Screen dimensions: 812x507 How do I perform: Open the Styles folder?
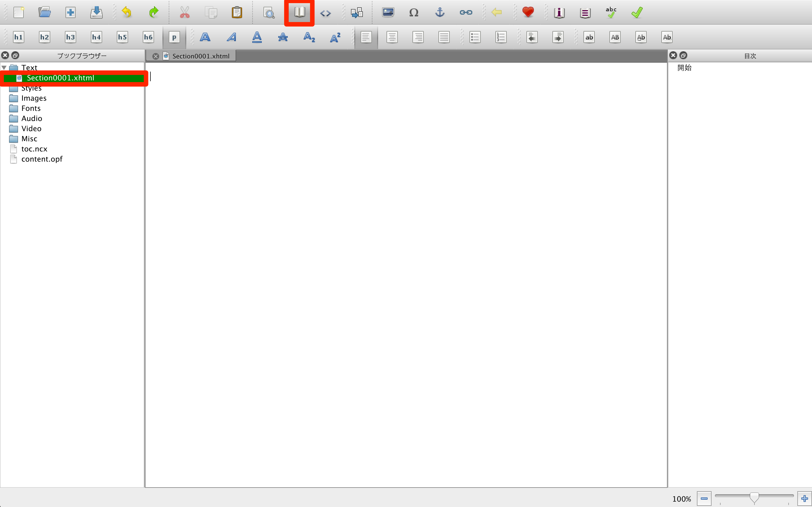31,89
